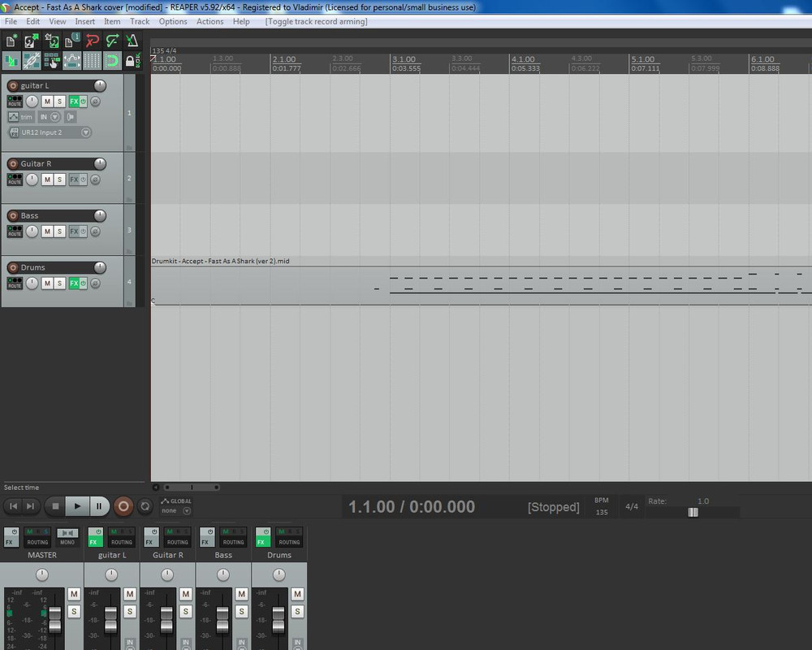
Task: Click the horizontal arrange scrollbar
Action: pyautogui.click(x=192, y=487)
